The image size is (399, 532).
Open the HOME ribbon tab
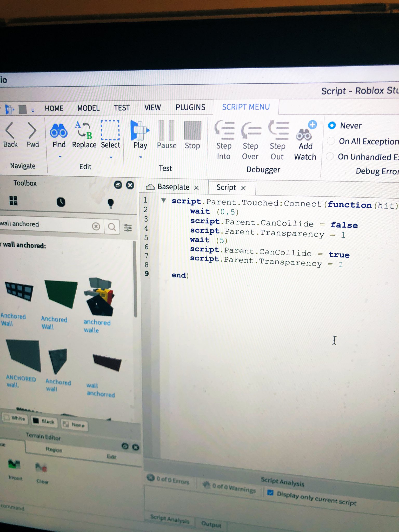(54, 108)
